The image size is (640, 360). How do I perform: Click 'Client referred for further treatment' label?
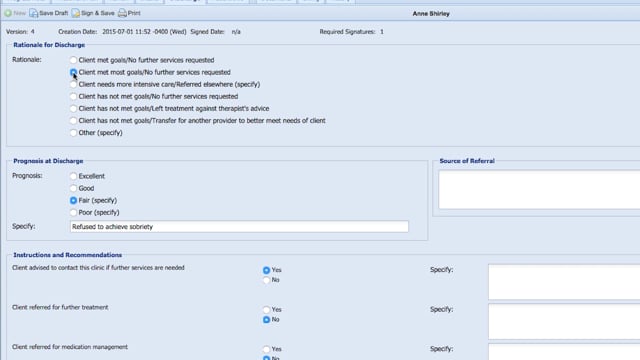coord(60,307)
